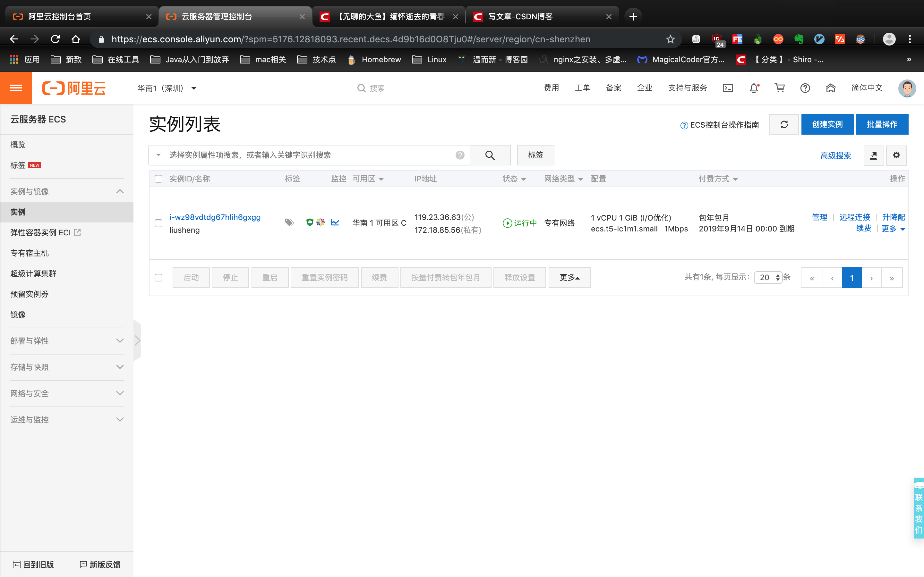924x577 pixels.
Task: Adjust the 每页显示 page size stepper
Action: click(778, 277)
